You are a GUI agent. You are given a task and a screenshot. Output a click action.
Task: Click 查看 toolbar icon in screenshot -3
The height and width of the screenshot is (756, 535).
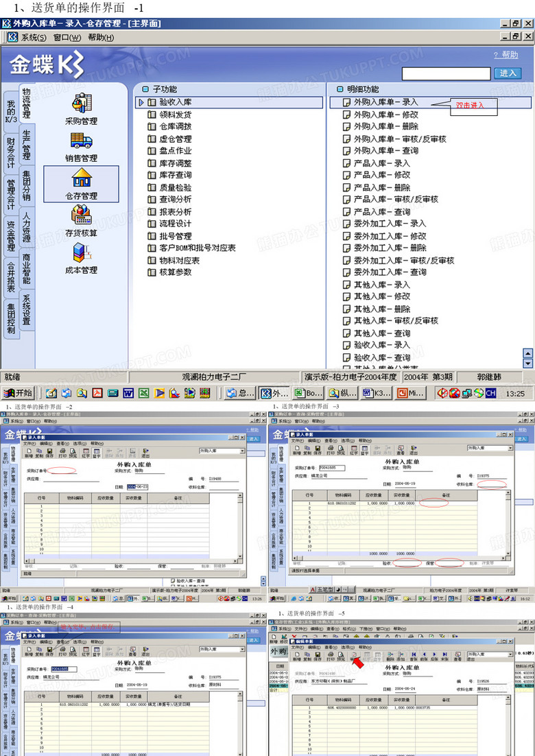coord(401,449)
